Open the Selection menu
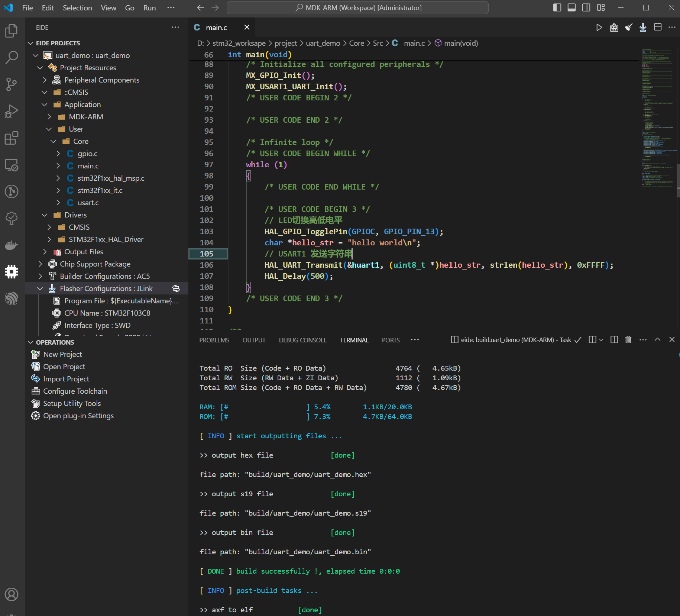 (x=77, y=8)
